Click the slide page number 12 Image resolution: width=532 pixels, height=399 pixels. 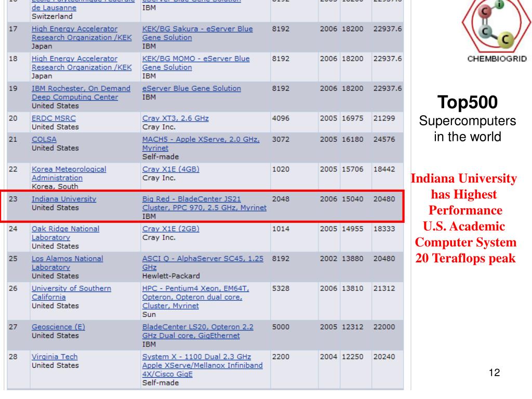495,373
